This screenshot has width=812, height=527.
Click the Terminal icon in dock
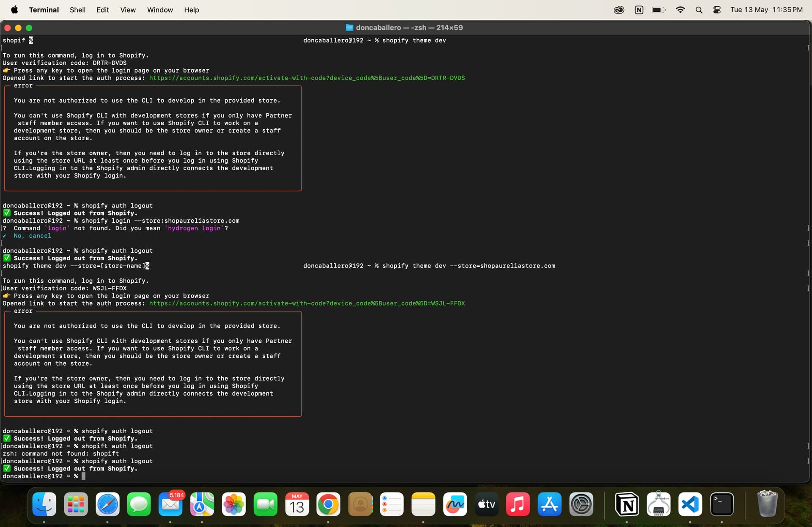721,504
